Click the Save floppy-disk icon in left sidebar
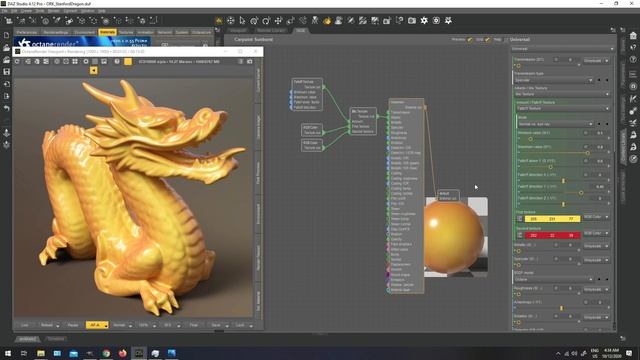 7,72
